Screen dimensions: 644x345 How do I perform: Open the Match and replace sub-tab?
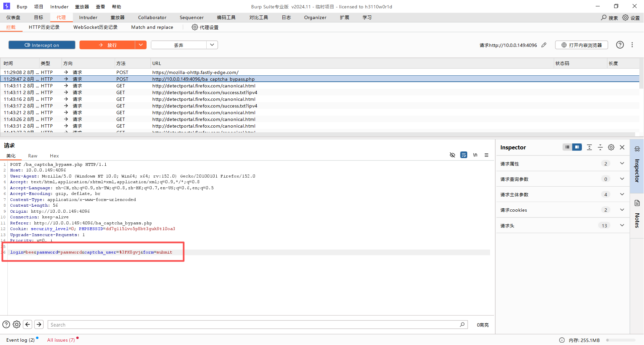tap(152, 27)
